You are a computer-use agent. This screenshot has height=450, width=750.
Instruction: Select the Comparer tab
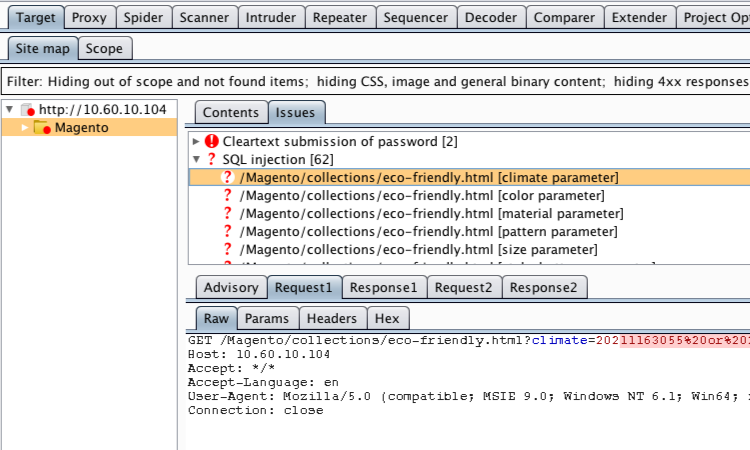[x=564, y=18]
